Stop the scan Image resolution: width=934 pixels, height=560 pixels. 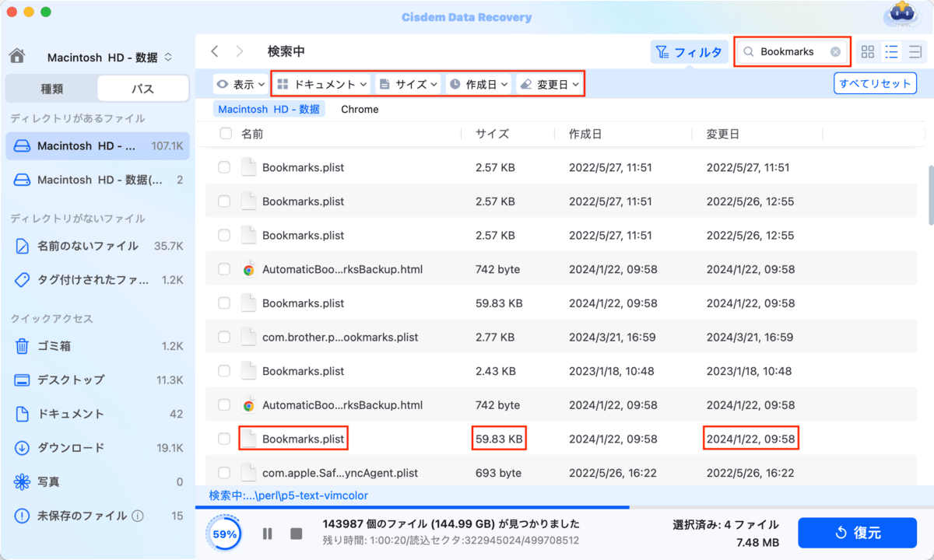pos(296,534)
